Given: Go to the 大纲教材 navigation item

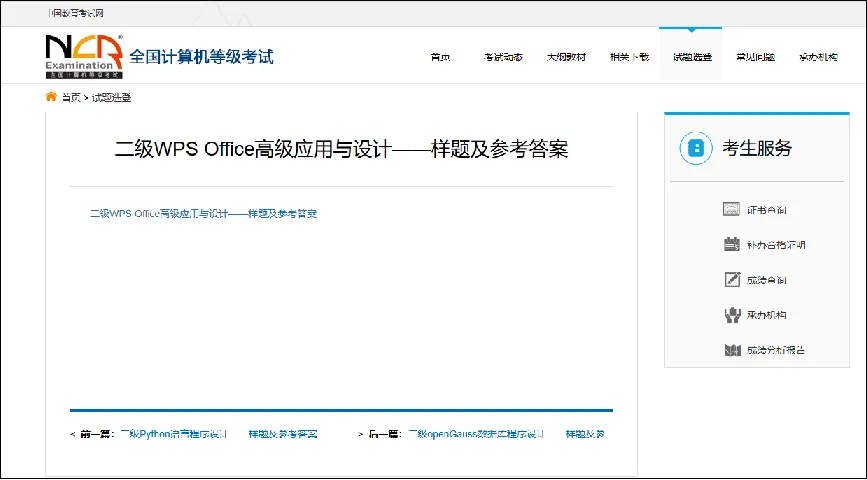Looking at the screenshot, I should (x=566, y=57).
